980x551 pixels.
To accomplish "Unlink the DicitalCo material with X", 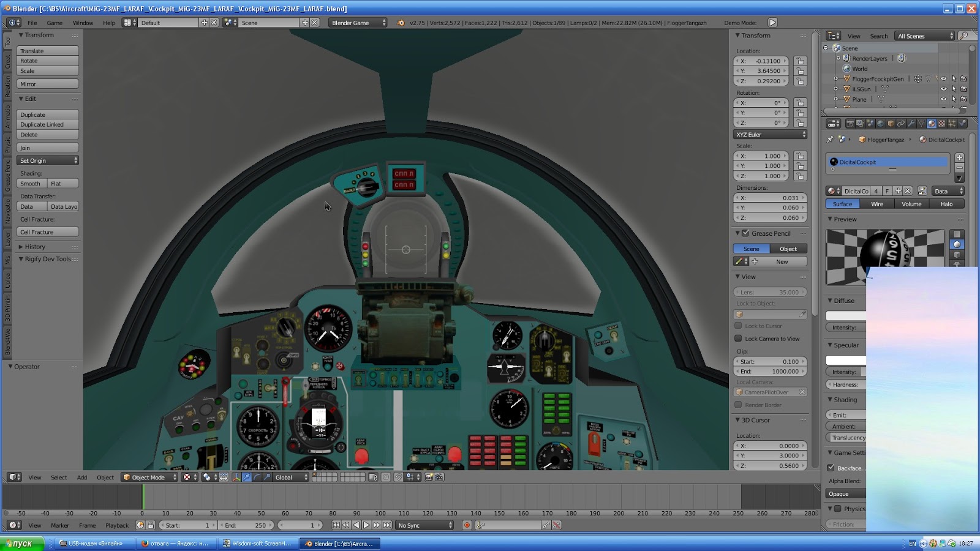I will pyautogui.click(x=908, y=191).
